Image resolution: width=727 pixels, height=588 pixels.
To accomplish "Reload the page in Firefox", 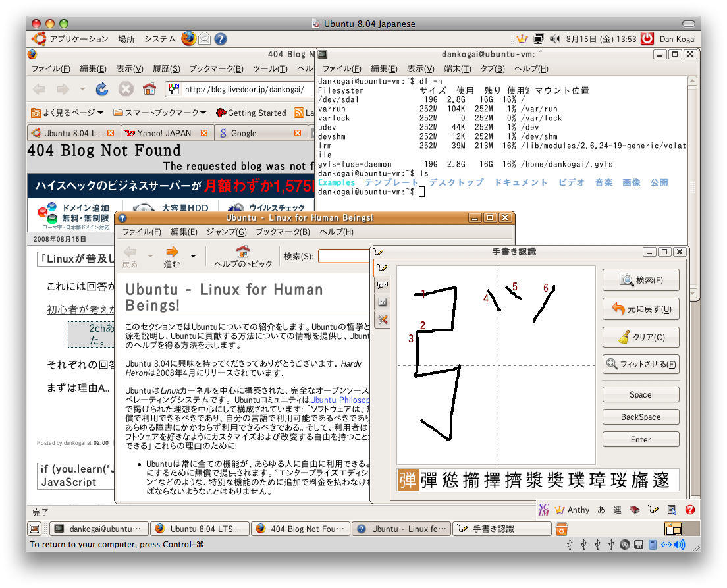I will pos(102,89).
